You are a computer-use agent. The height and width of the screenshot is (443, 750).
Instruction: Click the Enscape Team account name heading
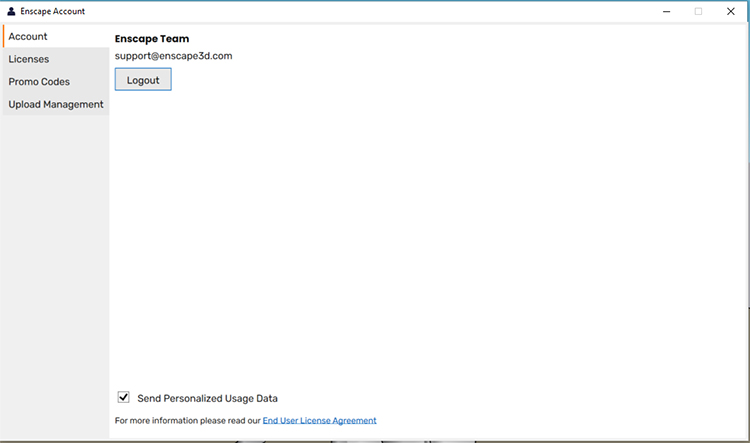pyautogui.click(x=152, y=39)
